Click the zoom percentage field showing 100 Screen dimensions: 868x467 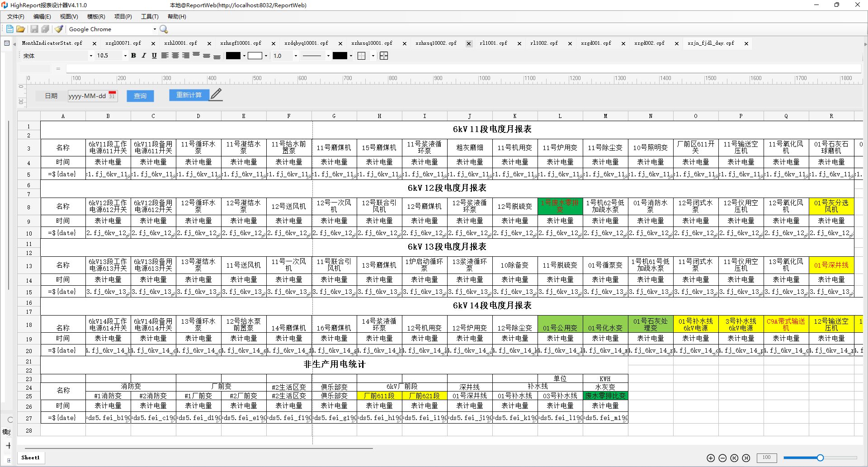(x=767, y=458)
